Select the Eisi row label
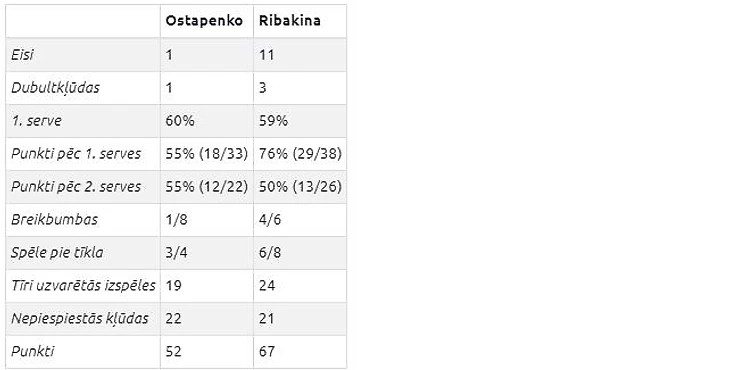 22,54
